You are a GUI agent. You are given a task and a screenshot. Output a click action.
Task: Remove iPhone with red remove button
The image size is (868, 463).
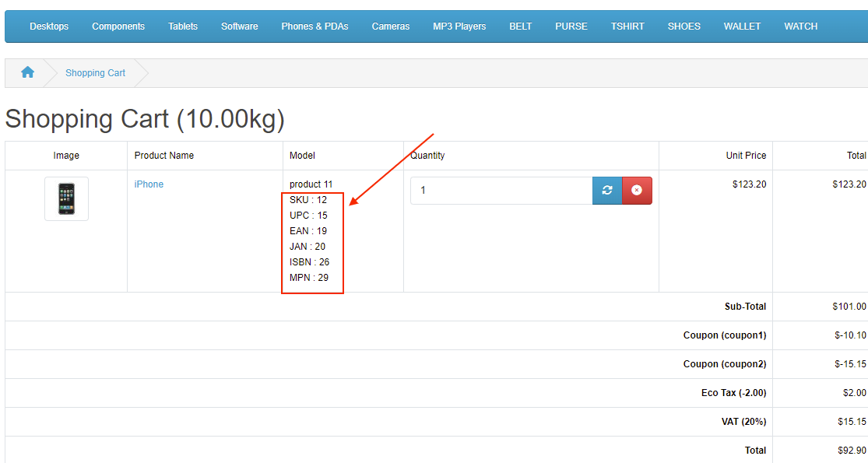click(637, 191)
